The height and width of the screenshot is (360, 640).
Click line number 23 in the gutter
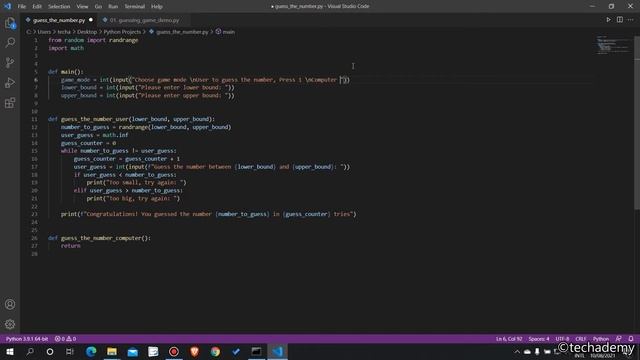[34, 214]
